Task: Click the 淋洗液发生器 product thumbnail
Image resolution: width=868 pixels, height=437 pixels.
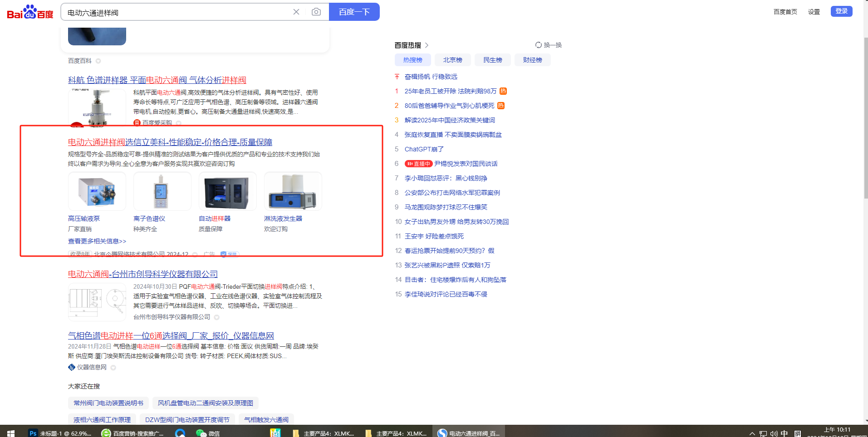Action: click(293, 191)
